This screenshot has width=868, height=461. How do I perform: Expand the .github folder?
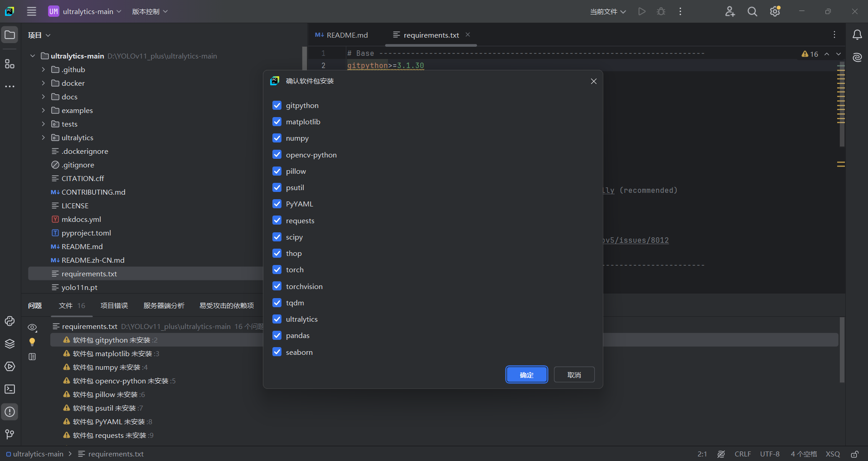44,69
